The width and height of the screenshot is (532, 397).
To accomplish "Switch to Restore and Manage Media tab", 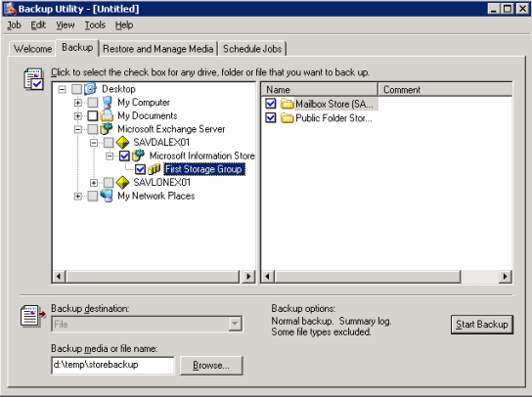I will 158,49.
